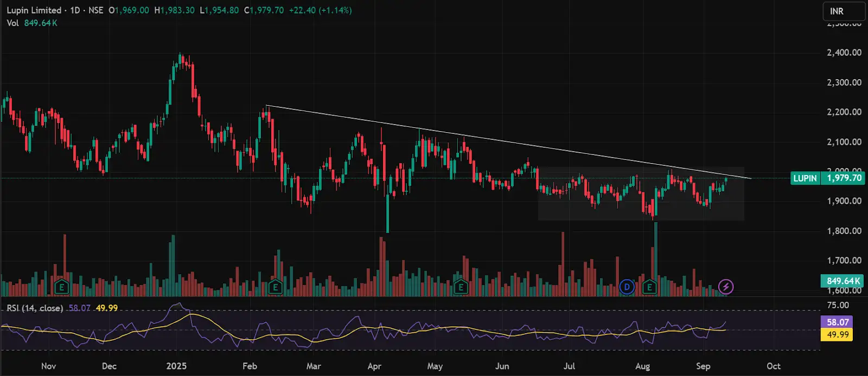Screen dimensions: 868x376
Task: Click the Lupin Limited symbol title
Action: pos(34,10)
